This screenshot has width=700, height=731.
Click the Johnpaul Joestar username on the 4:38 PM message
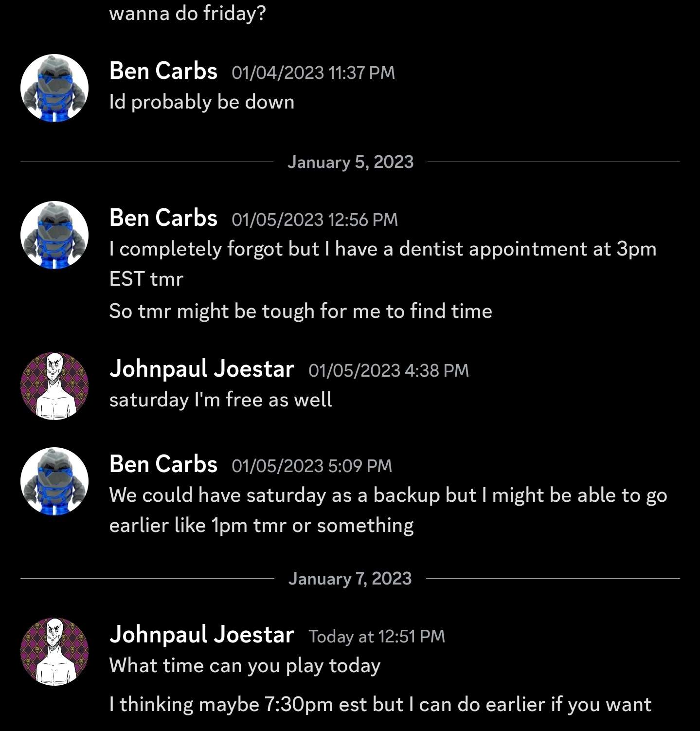[202, 368]
